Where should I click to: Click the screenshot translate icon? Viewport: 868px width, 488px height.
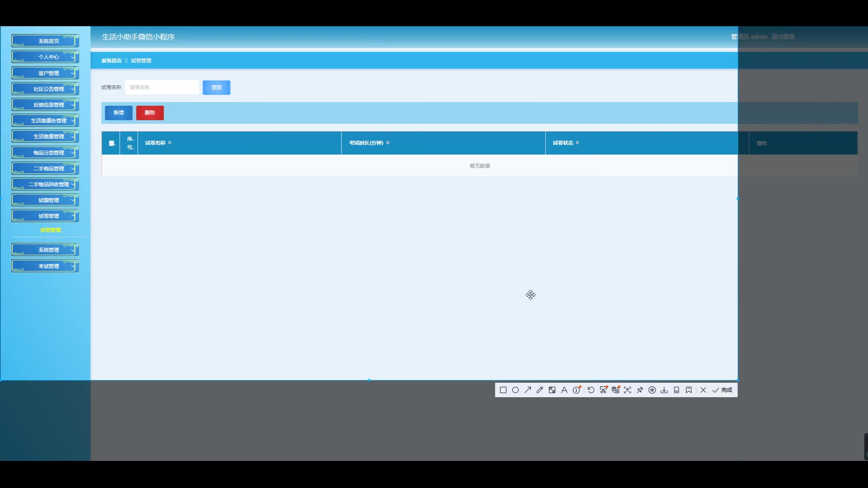click(x=615, y=390)
